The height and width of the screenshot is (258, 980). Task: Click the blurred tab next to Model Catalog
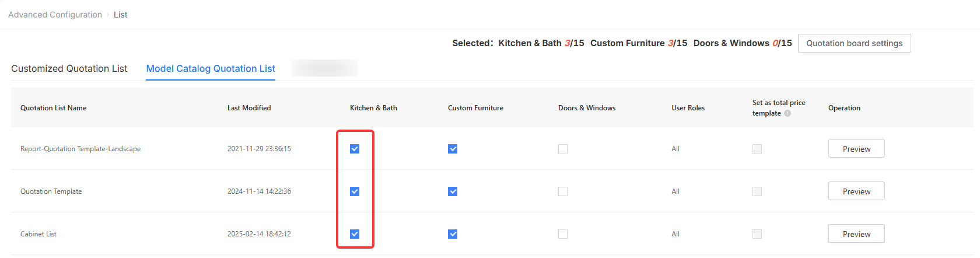(x=324, y=68)
